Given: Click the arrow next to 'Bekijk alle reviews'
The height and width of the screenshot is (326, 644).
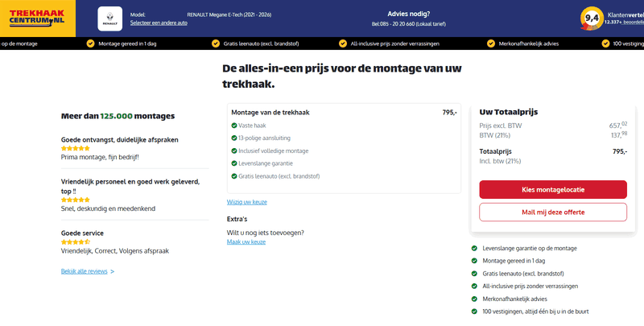Looking at the screenshot, I should (113, 272).
